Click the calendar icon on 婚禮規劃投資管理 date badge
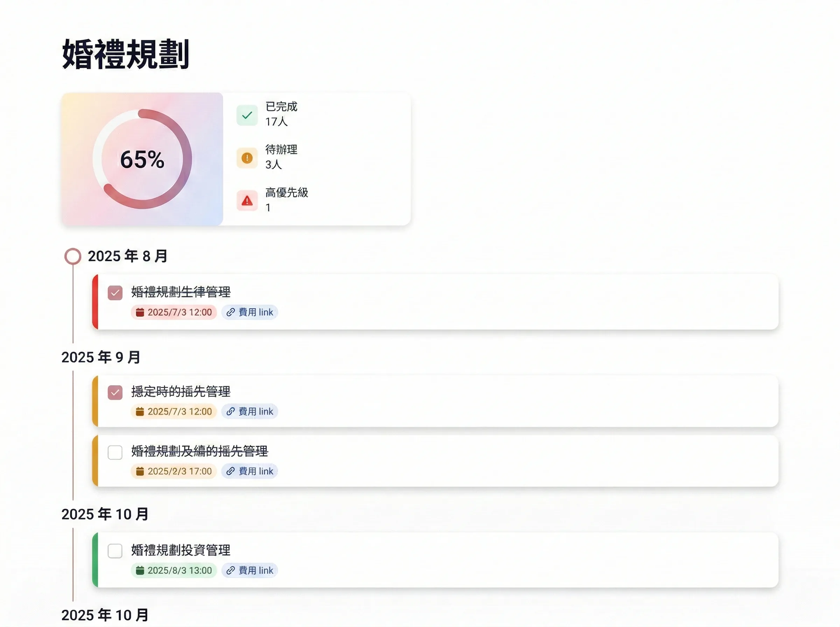 140,570
